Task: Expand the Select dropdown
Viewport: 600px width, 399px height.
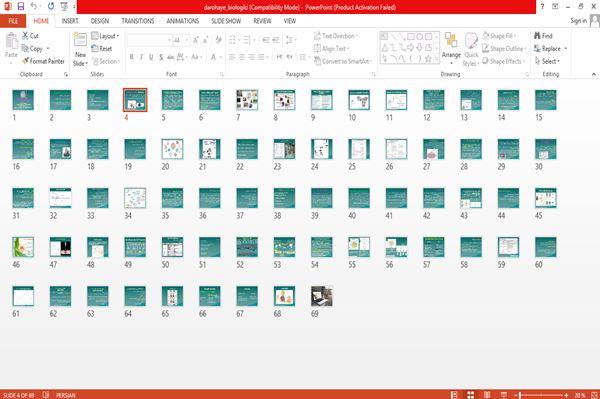Action: coord(547,61)
